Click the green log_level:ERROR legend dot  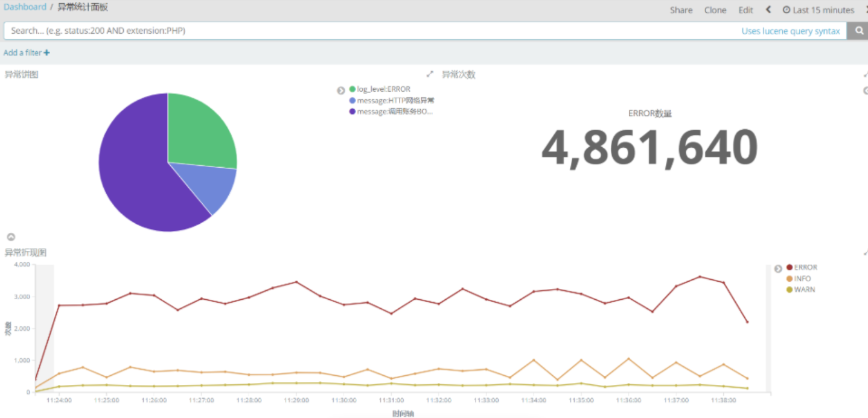(353, 89)
